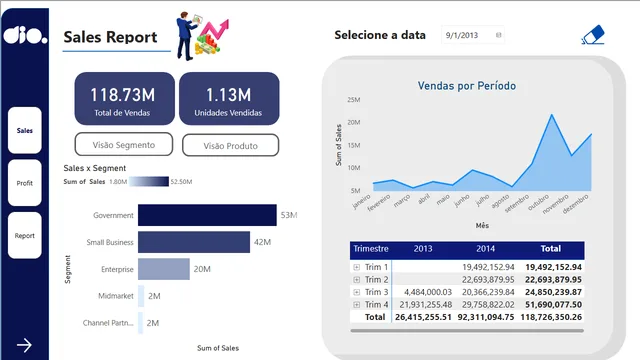Click the outubro peak on area chart
This screenshot has height=360, width=640.
click(x=552, y=115)
